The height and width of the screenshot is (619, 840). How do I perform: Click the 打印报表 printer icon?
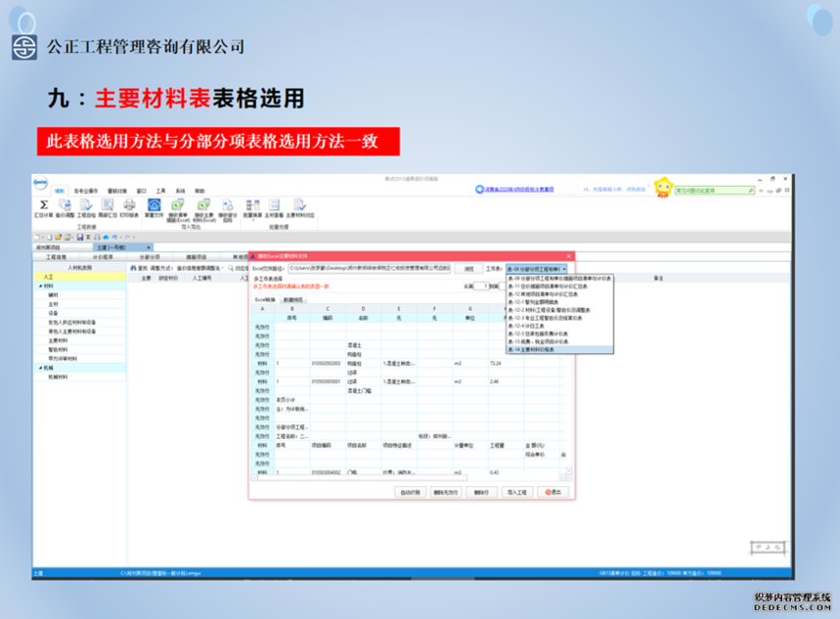pos(129,208)
